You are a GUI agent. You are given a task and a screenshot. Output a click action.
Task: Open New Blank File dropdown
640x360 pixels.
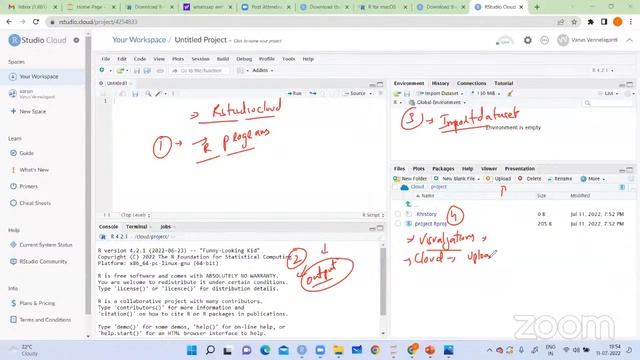(x=457, y=179)
